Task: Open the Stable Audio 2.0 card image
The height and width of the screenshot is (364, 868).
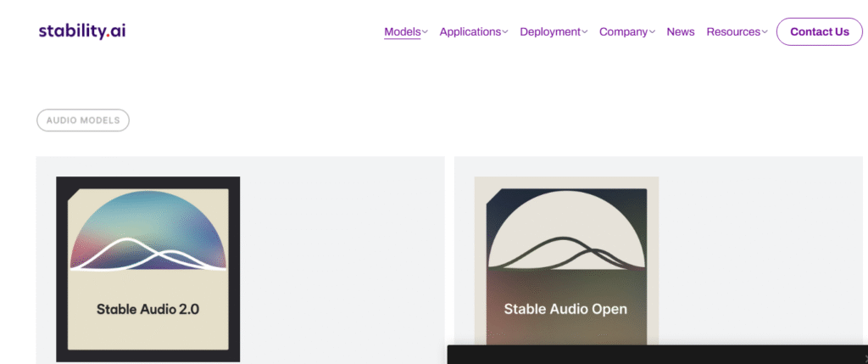Action: point(147,269)
